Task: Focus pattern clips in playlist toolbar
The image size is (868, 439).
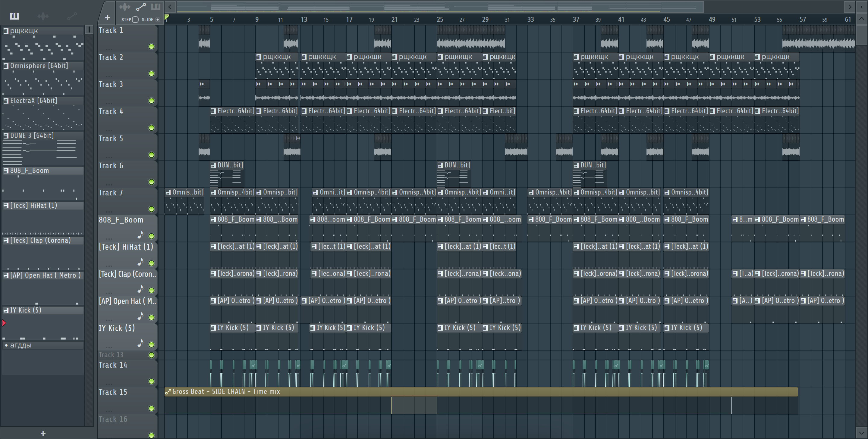Action: pos(155,7)
